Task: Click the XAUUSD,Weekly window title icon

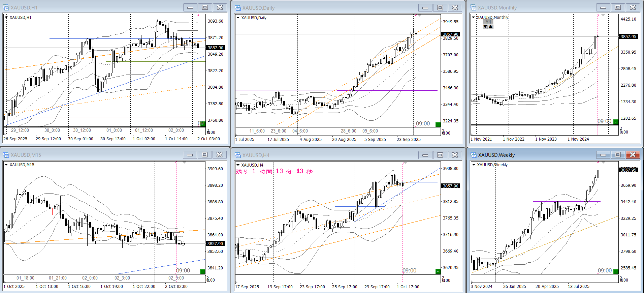Action: coord(473,155)
